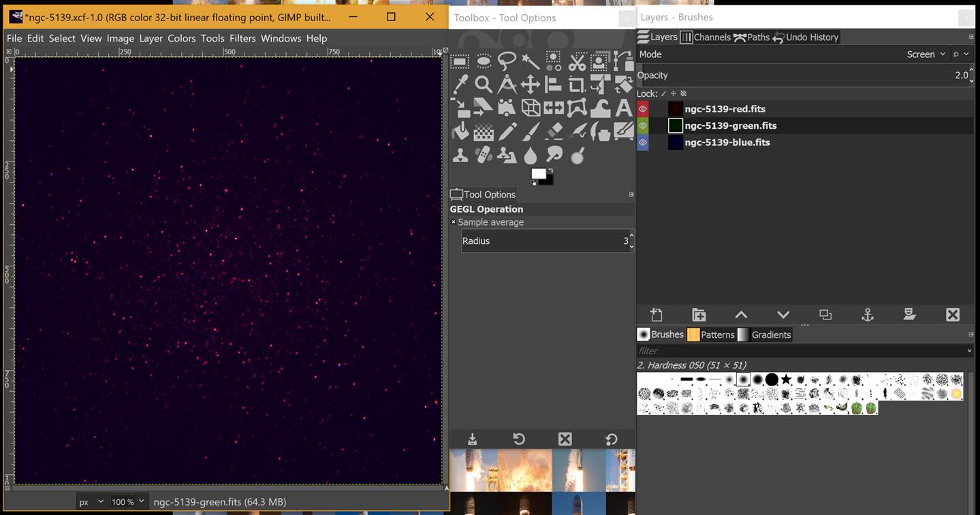Image resolution: width=980 pixels, height=515 pixels.
Task: Toggle visibility of ngc-5139-blue.fits layer
Action: 643,142
